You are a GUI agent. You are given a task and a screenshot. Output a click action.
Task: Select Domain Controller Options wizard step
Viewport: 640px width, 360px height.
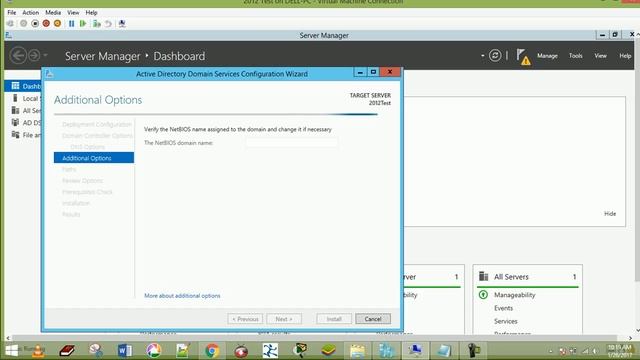97,136
